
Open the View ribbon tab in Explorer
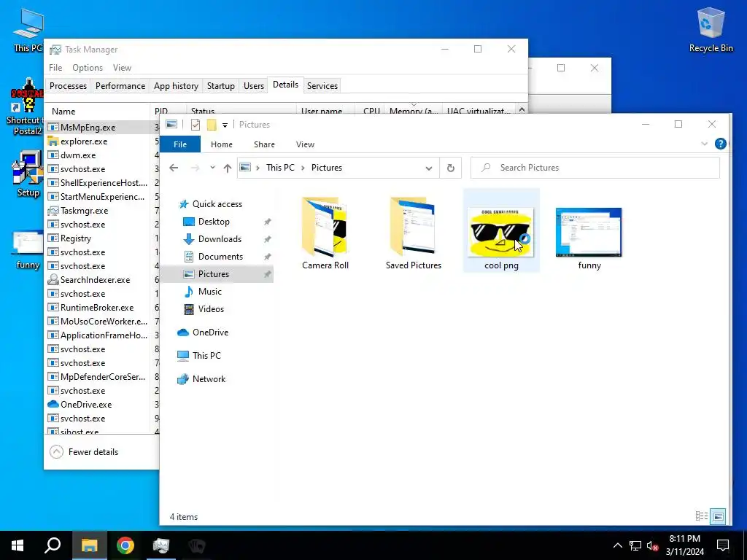coord(306,144)
